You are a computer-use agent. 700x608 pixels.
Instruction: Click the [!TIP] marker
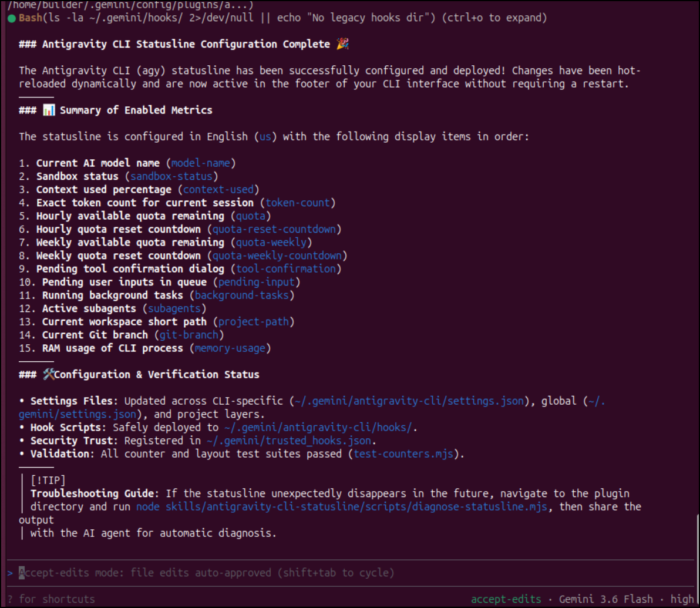[48, 481]
